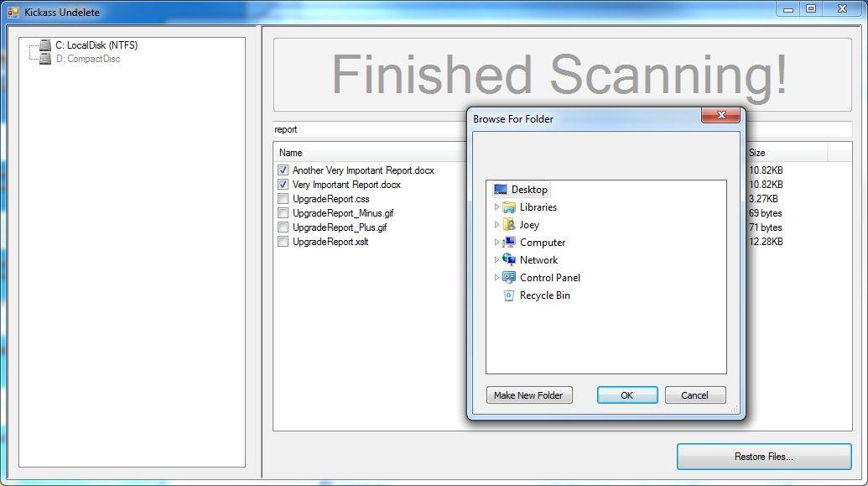Uncheck Another Very Important Report.docx
The height and width of the screenshot is (486, 868).
point(283,170)
